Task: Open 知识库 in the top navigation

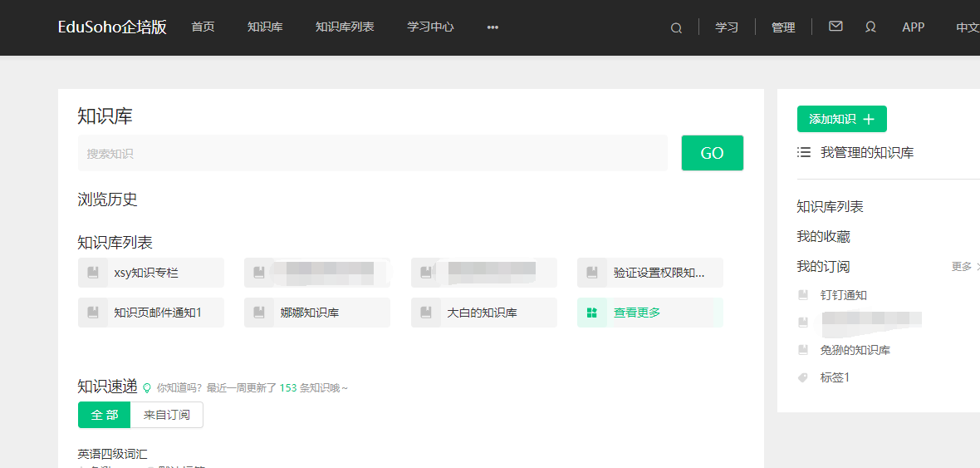Action: click(x=265, y=27)
